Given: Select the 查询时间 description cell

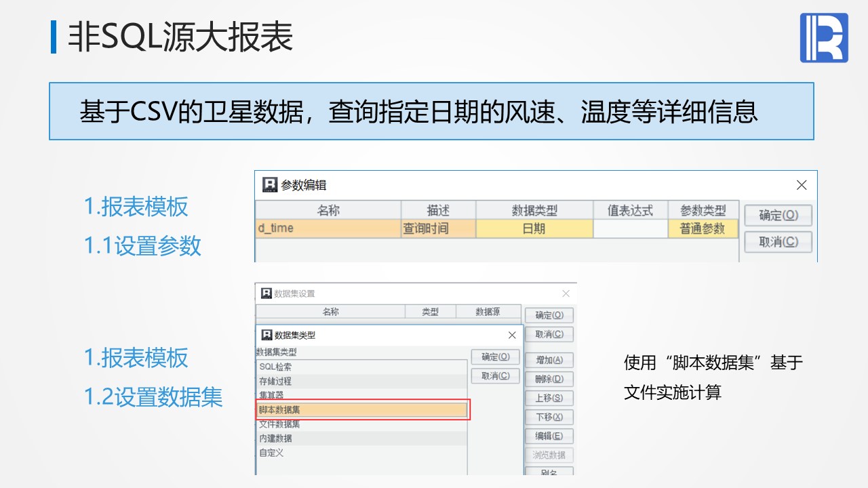Looking at the screenshot, I should coord(438,228).
